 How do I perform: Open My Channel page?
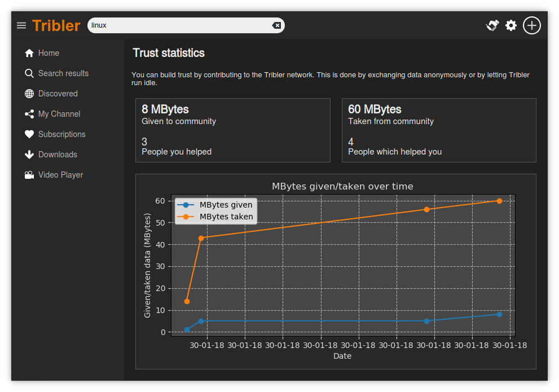59,114
